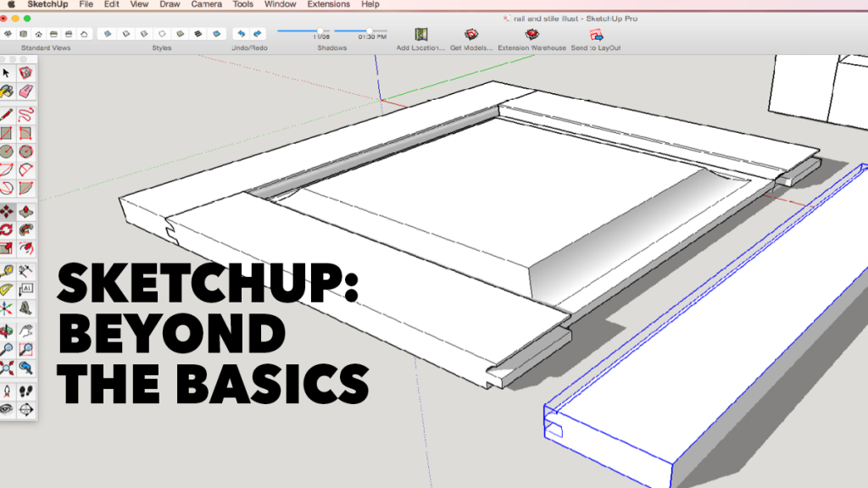
Task: Activate the Orbit tool
Action: click(x=7, y=331)
